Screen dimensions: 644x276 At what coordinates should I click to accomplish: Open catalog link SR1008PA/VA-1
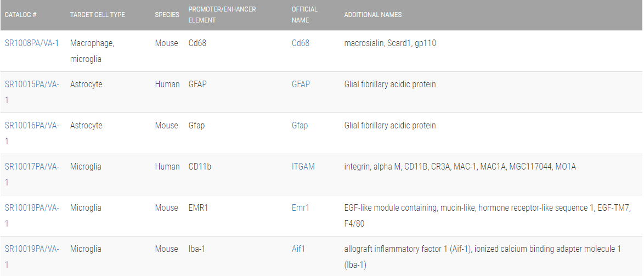(32, 43)
